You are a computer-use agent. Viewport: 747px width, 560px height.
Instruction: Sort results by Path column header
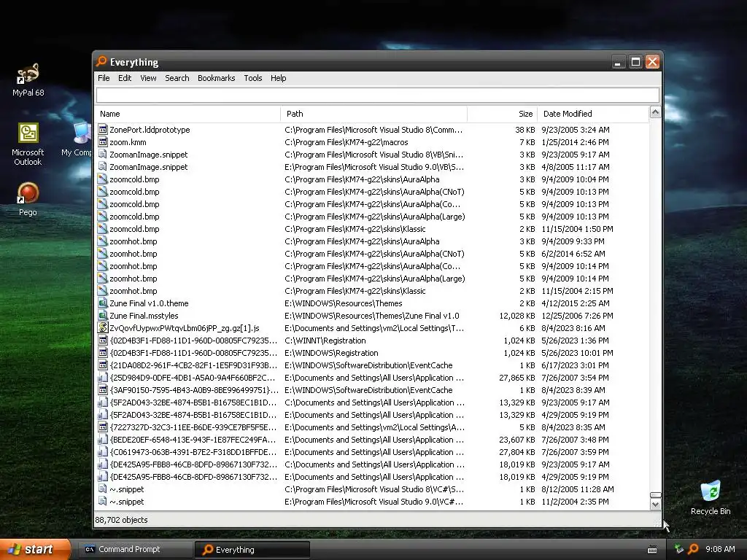(x=374, y=114)
